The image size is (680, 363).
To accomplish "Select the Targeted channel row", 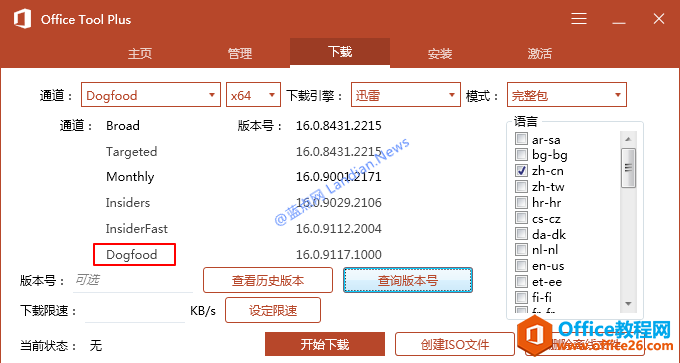I will click(x=131, y=152).
